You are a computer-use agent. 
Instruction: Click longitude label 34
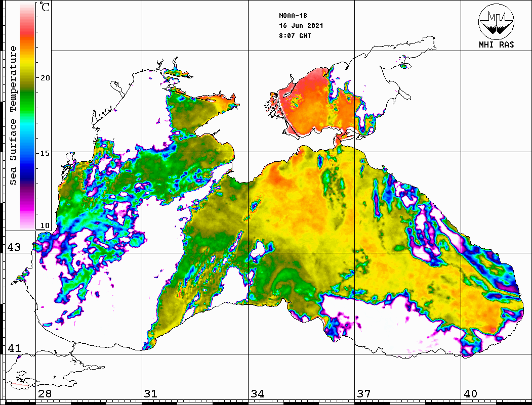(x=257, y=394)
